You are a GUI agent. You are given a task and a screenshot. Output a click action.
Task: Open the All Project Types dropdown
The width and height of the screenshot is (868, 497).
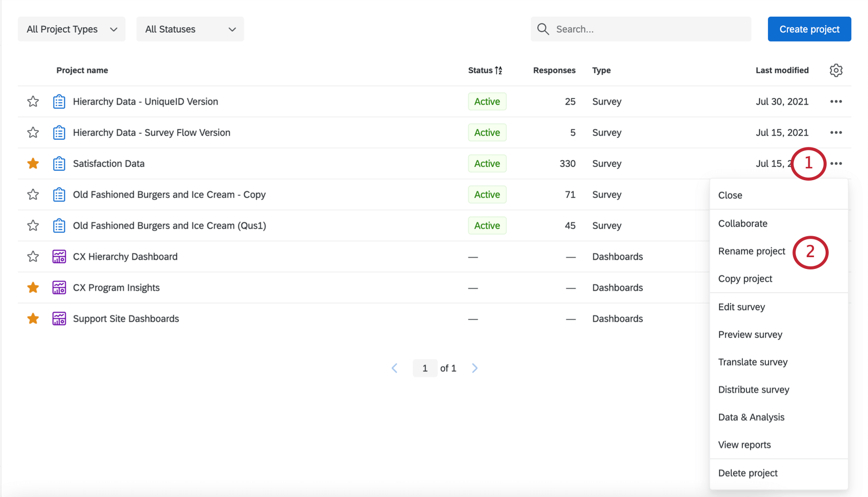point(71,29)
